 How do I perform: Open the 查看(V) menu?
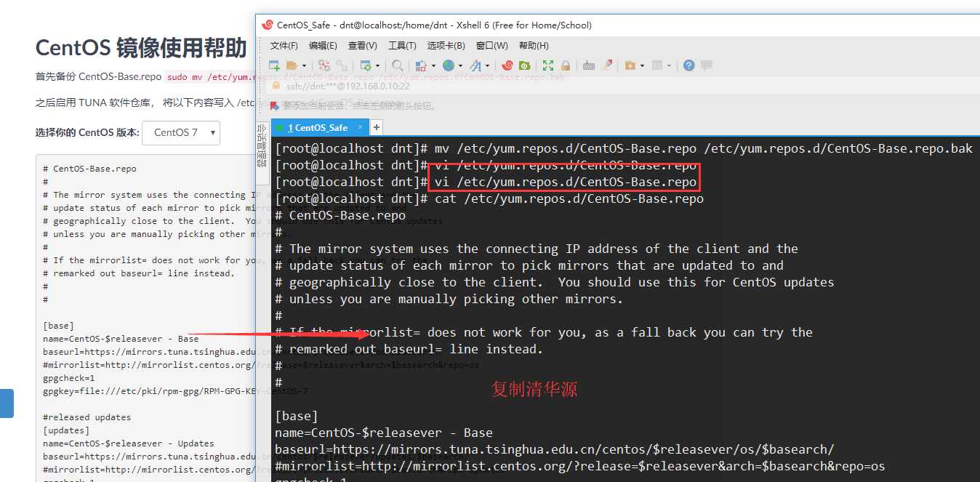tap(363, 45)
